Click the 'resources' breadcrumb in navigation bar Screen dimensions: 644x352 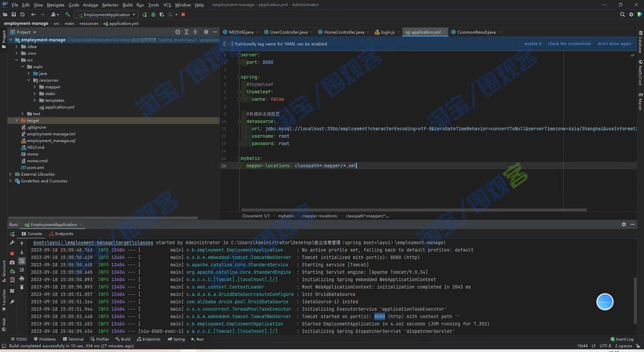pyautogui.click(x=89, y=24)
